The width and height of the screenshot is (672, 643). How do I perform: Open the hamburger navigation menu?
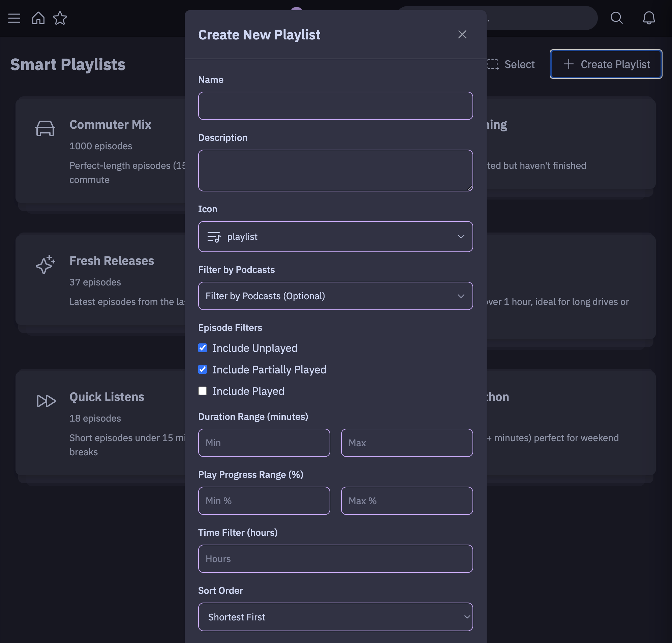(14, 18)
